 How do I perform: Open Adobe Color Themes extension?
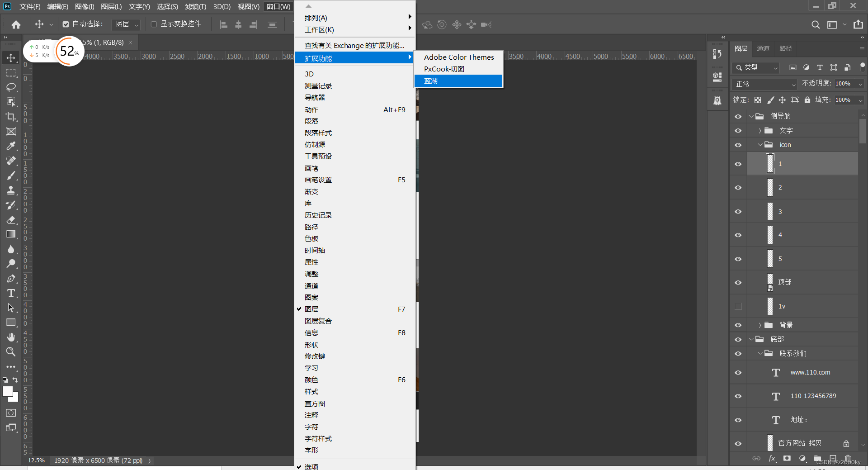[x=458, y=57]
